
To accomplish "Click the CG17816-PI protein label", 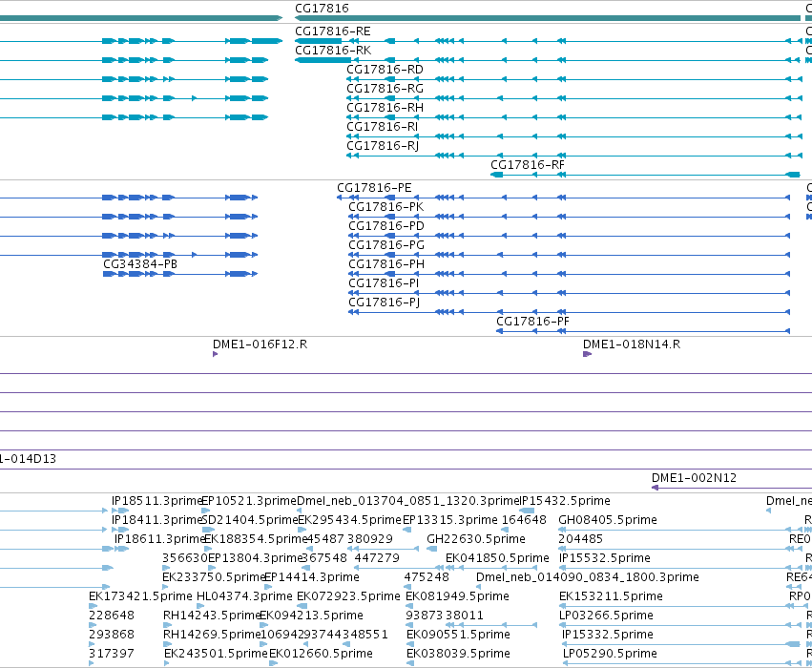I will [x=384, y=283].
